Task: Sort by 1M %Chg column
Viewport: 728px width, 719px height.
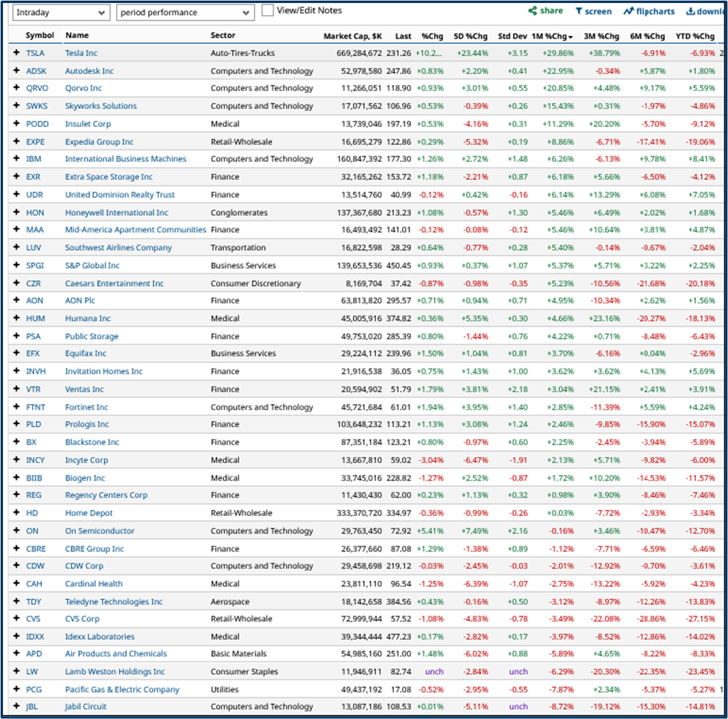Action: pyautogui.click(x=551, y=36)
